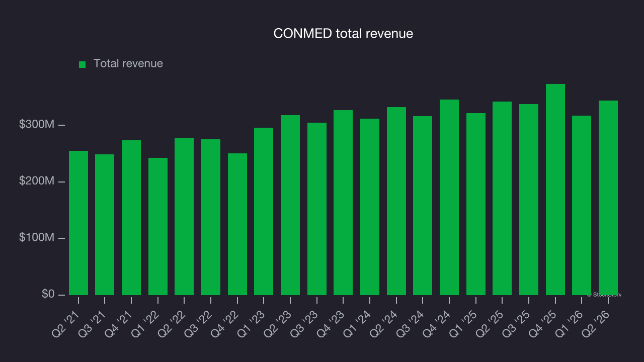Select the Q1 '25 revenue bar

[x=476, y=204]
